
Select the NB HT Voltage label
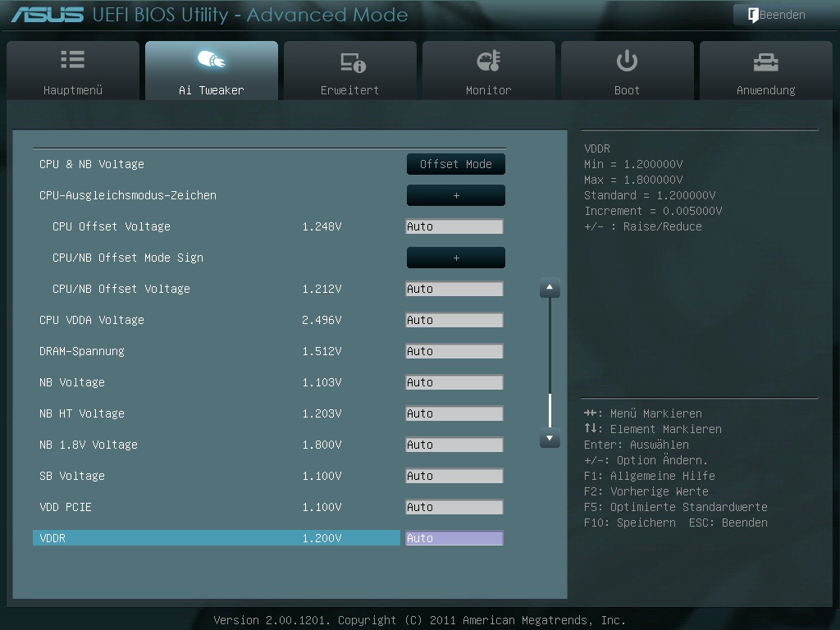pos(81,413)
